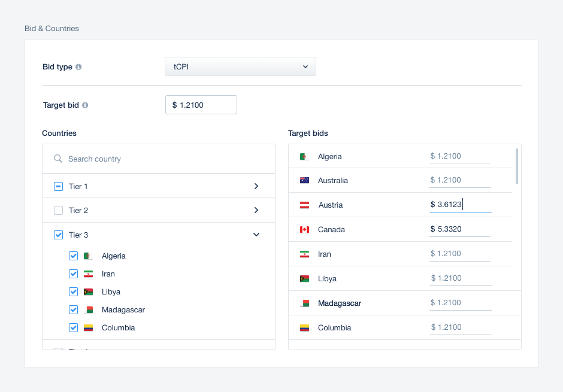Click the main Target bid input field
563x392 pixels.
click(201, 105)
